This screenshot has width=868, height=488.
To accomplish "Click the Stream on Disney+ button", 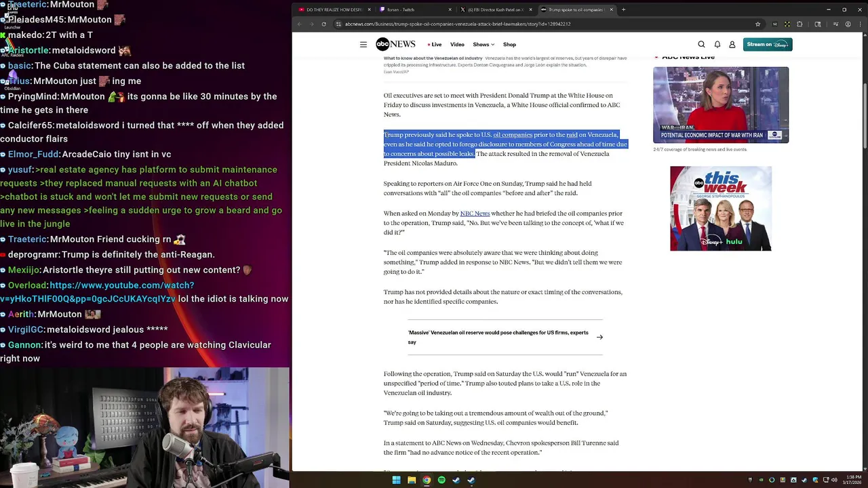I will pyautogui.click(x=767, y=45).
